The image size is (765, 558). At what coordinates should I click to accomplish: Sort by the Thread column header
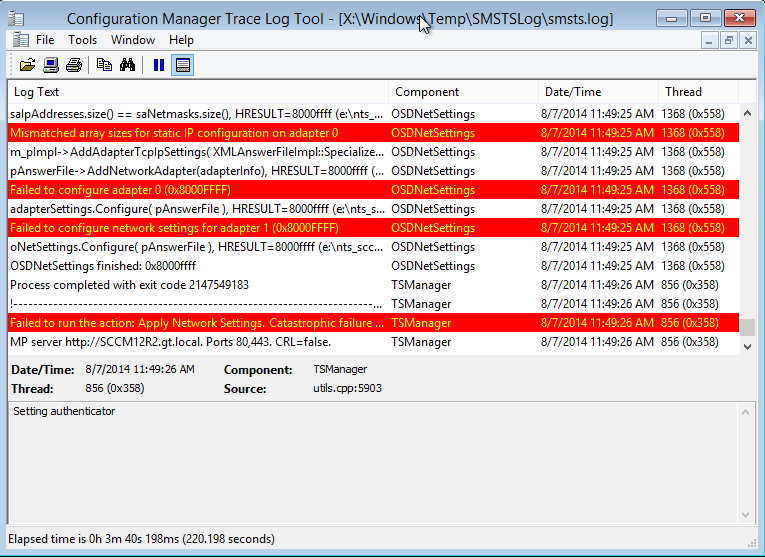click(699, 92)
